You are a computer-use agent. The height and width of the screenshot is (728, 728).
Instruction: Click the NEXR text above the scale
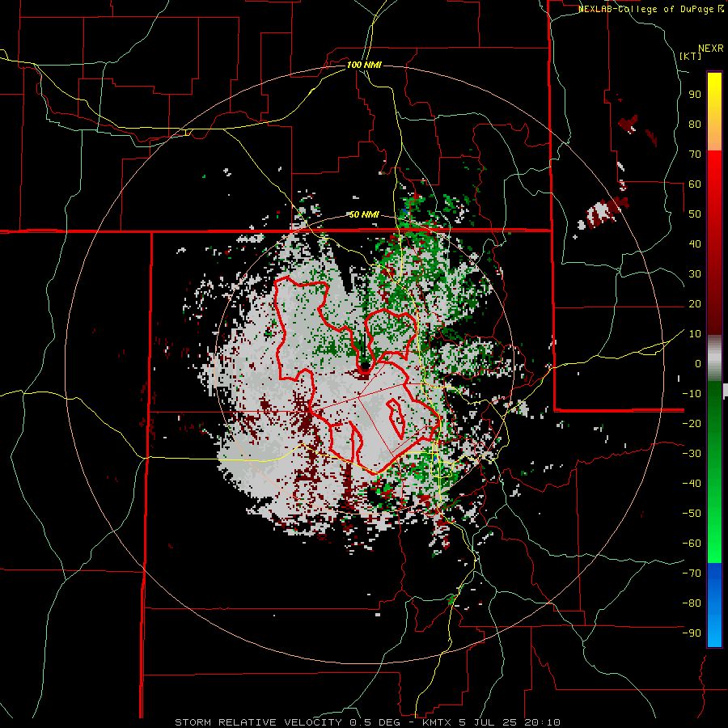710,49
